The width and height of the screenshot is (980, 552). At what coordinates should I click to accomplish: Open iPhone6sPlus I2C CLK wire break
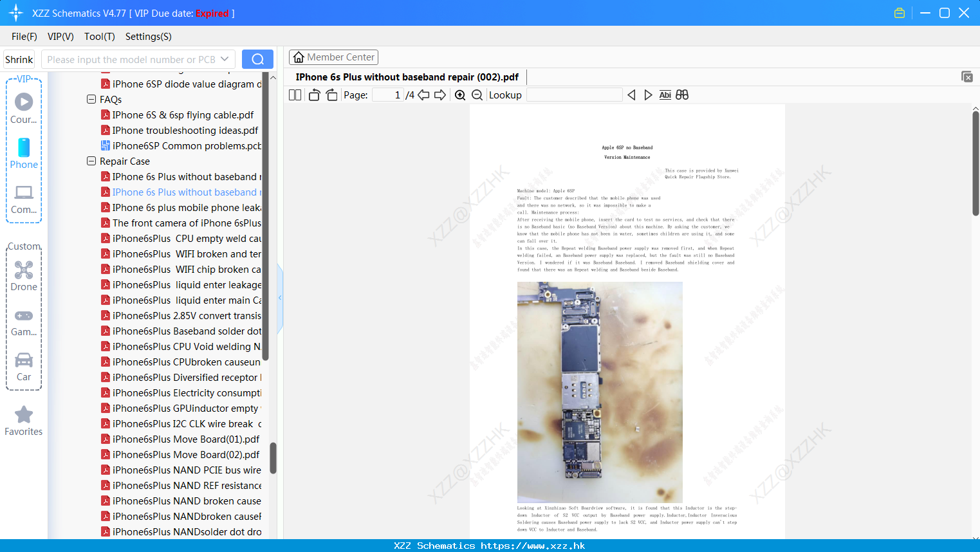181,424
